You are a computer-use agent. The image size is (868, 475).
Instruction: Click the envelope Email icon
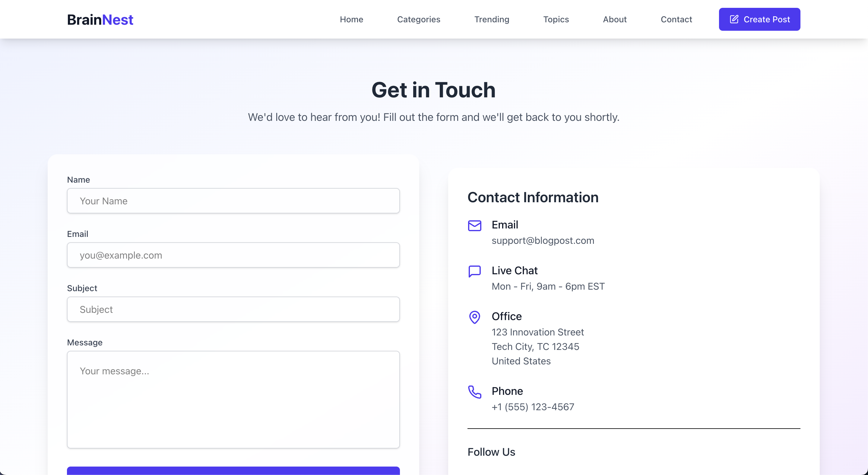click(x=474, y=225)
